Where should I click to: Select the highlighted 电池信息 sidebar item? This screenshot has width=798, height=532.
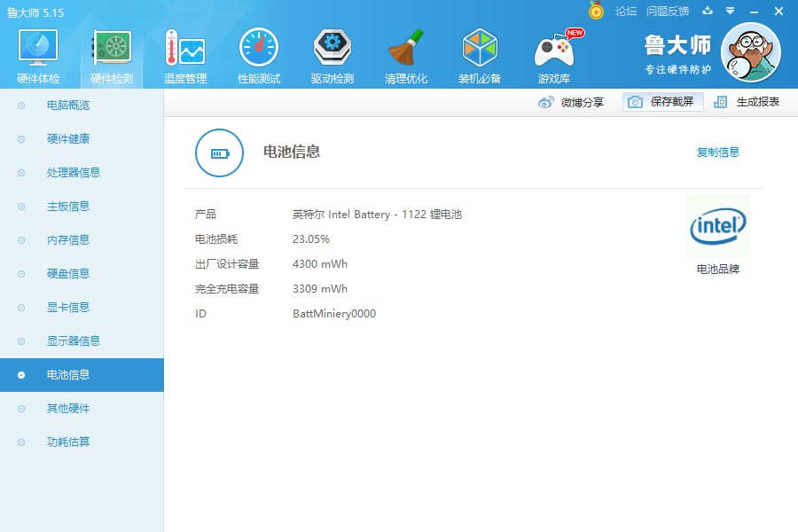(x=82, y=375)
